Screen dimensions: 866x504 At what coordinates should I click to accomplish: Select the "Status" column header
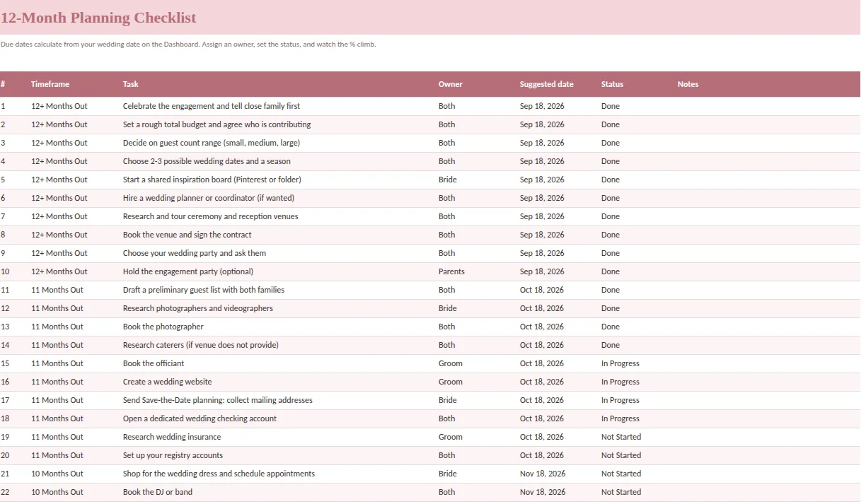tap(612, 84)
